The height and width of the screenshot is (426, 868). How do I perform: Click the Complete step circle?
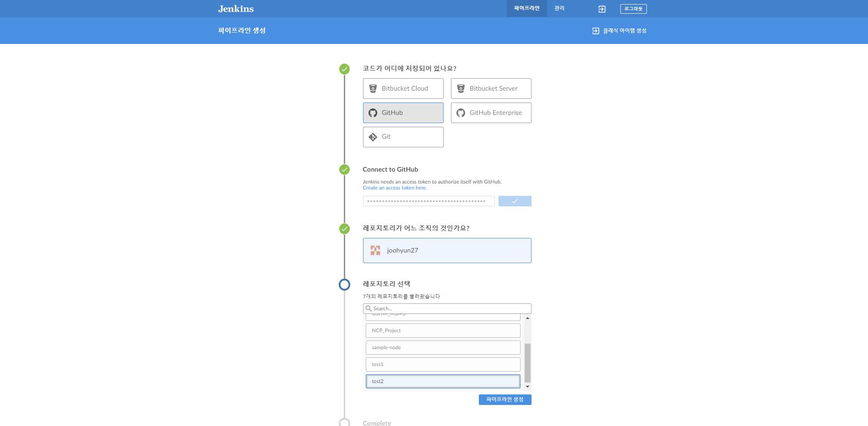point(344,423)
